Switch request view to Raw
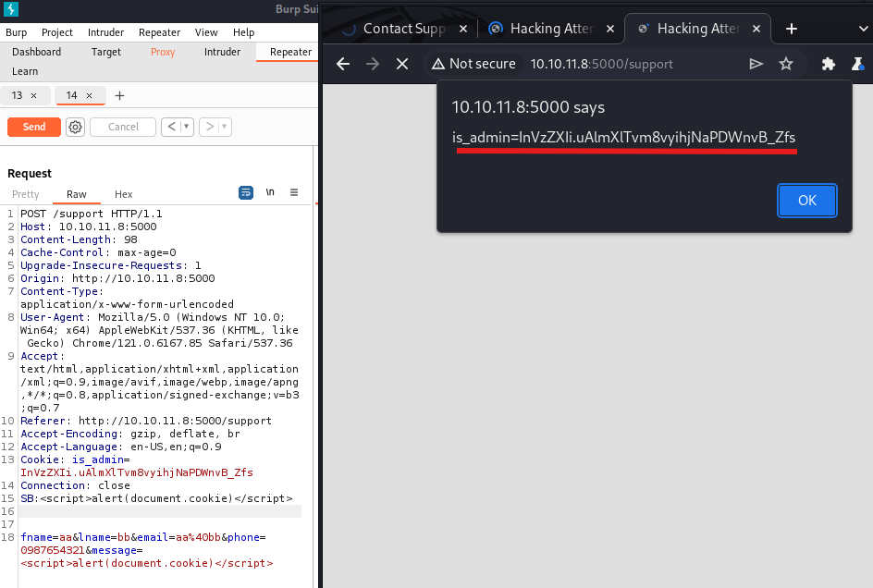Viewport: 873px width, 588px height. coord(76,194)
